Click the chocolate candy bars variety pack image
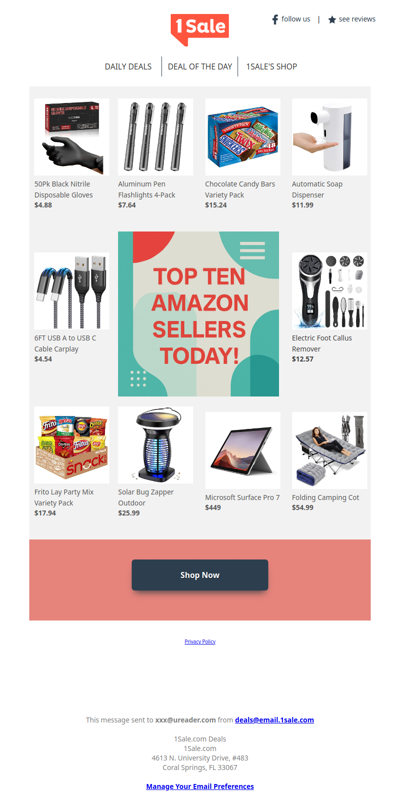Viewport: 400px width, 805px height. click(x=243, y=137)
